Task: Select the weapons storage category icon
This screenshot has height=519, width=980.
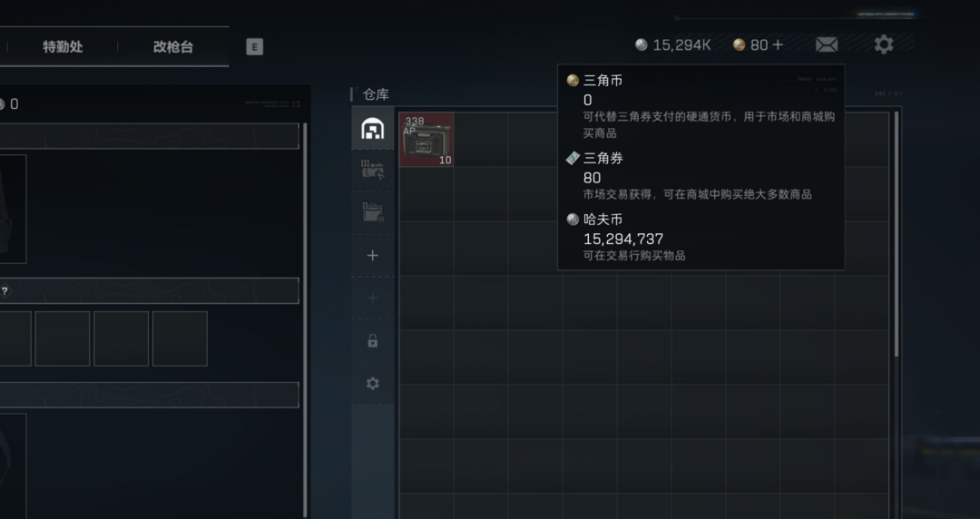Action: (373, 170)
